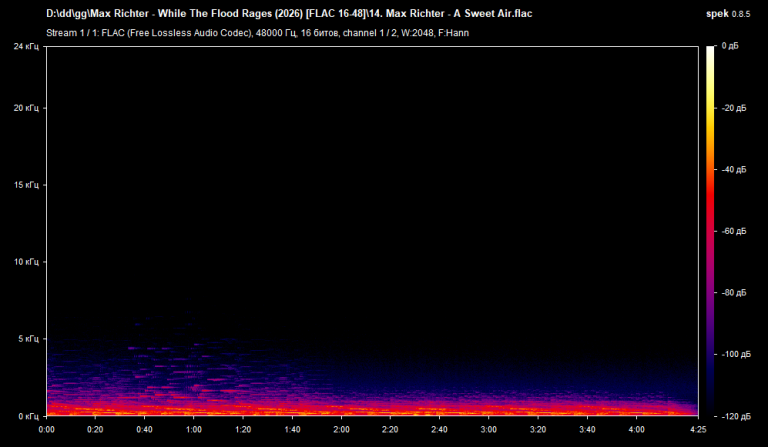Image resolution: width=768 pixels, height=447 pixels.
Task: Click the '0 кГц' frequency axis label
Action: tap(28, 416)
